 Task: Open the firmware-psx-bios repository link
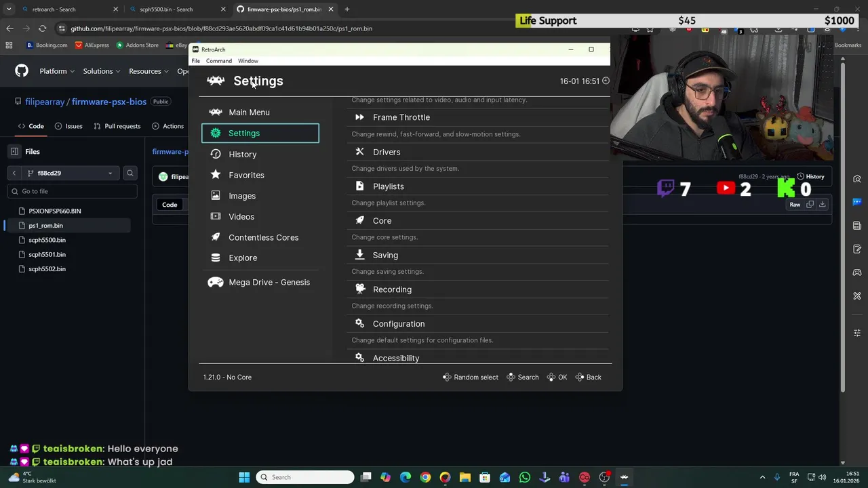point(109,102)
